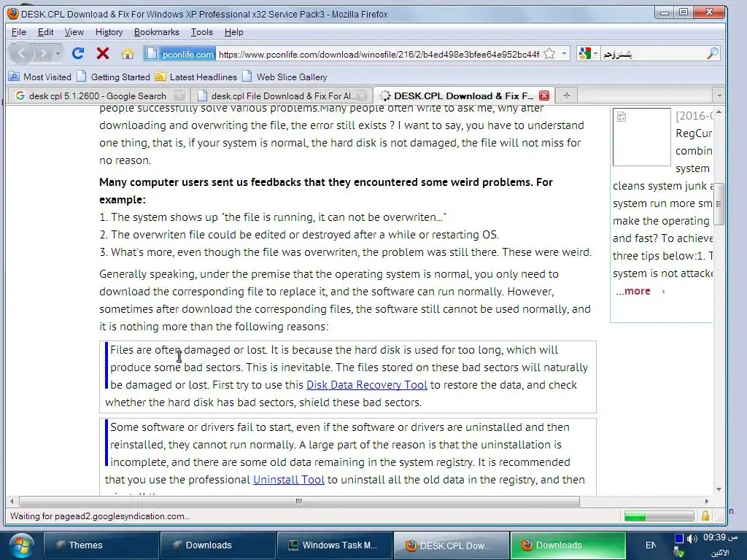
Task: Open a new tab with the plus button
Action: click(566, 96)
